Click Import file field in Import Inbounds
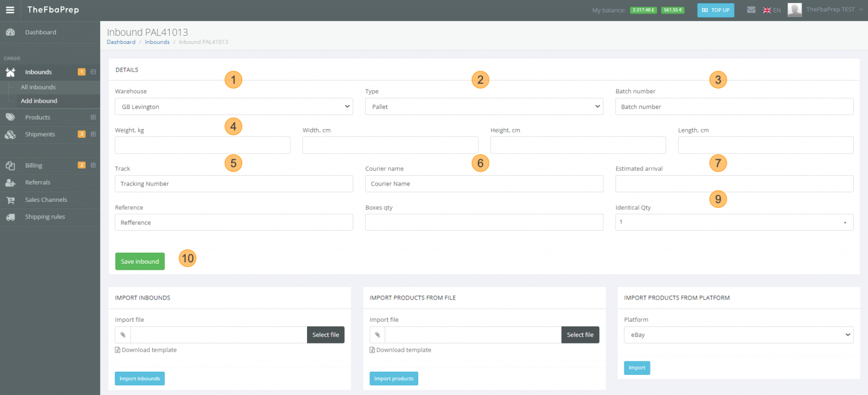This screenshot has width=868, height=395. tap(219, 335)
